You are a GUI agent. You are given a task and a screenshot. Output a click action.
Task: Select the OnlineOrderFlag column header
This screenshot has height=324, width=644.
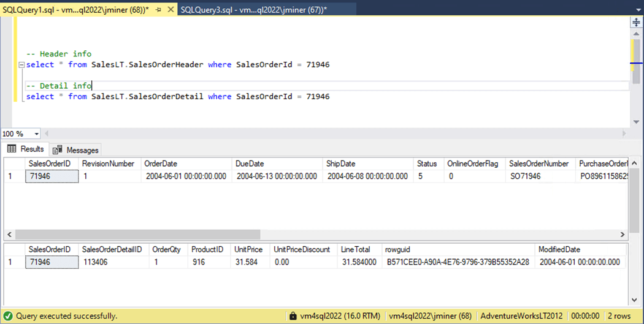pos(475,164)
